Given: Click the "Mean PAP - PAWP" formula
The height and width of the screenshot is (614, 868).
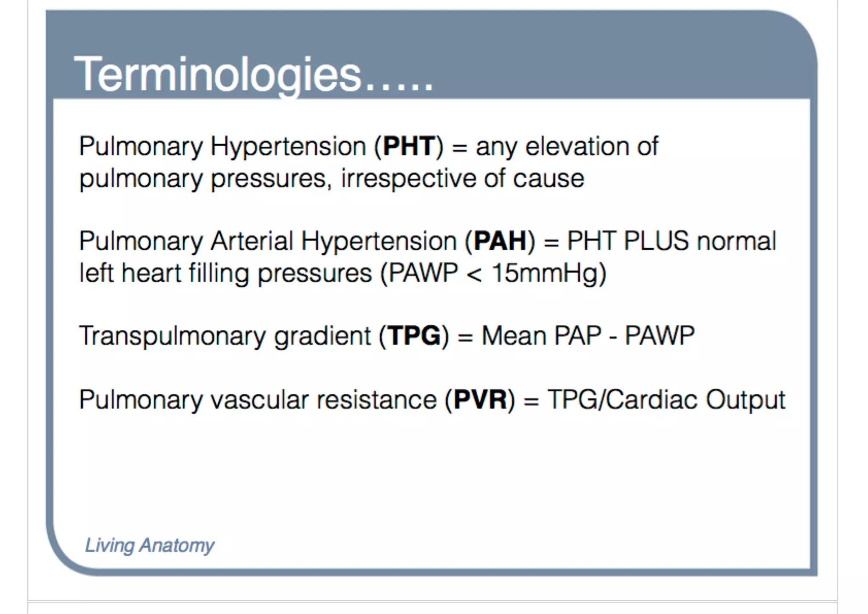Looking at the screenshot, I should pos(588,336).
